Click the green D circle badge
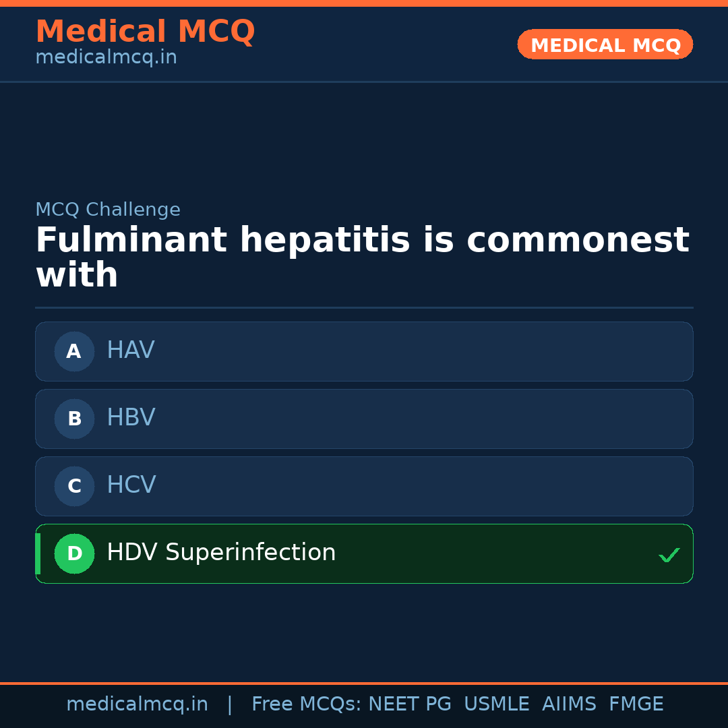 pos(74,553)
